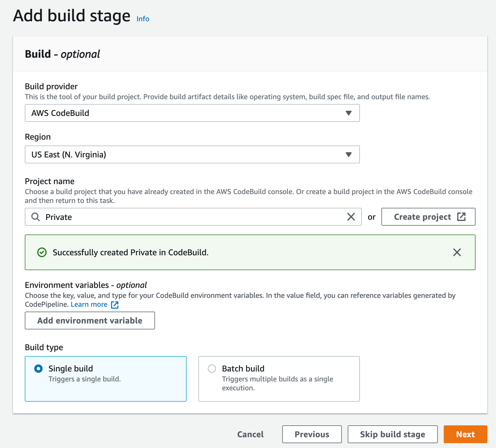Screen dimensions: 496x448
Task: Click the search magnifier icon in Project name
Action: [x=35, y=217]
